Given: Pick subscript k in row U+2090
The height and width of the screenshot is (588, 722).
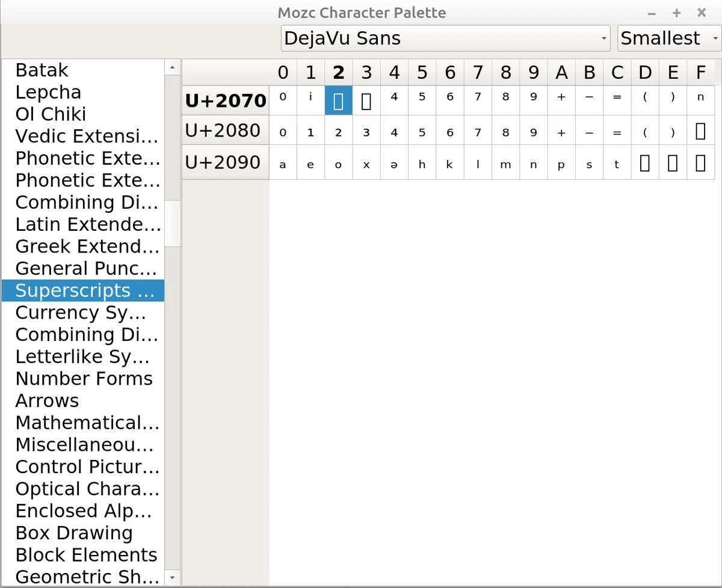Looking at the screenshot, I should tap(450, 163).
